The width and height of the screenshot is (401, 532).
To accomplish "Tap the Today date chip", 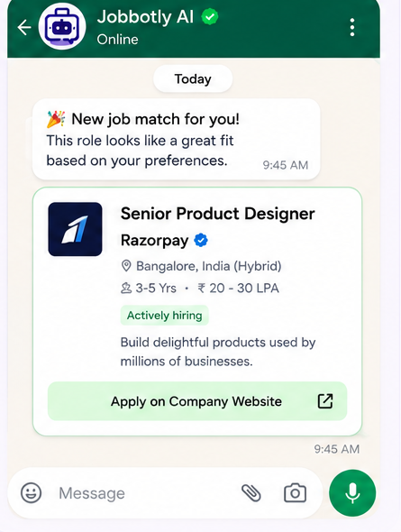I will click(193, 78).
